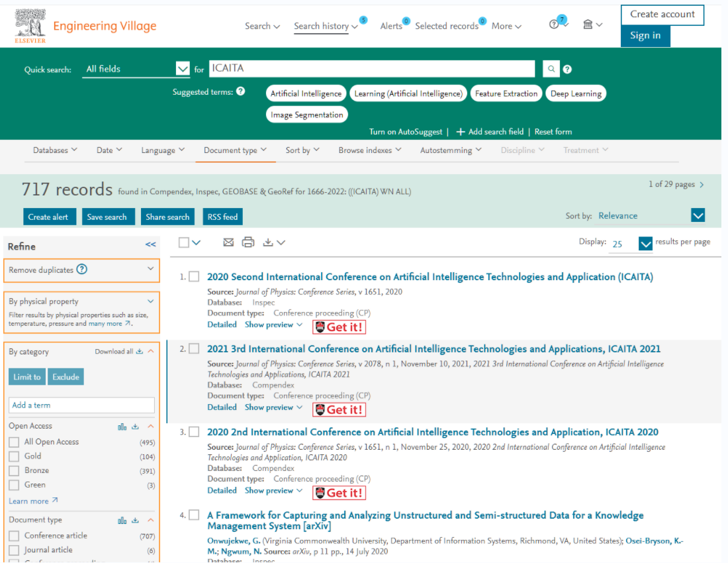Open Suggested terms help question mark

(240, 91)
